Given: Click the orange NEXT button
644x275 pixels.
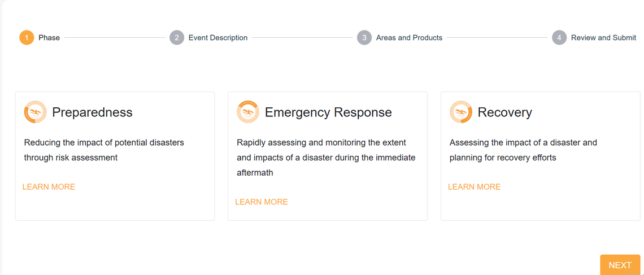Looking at the screenshot, I should pos(620,265).
